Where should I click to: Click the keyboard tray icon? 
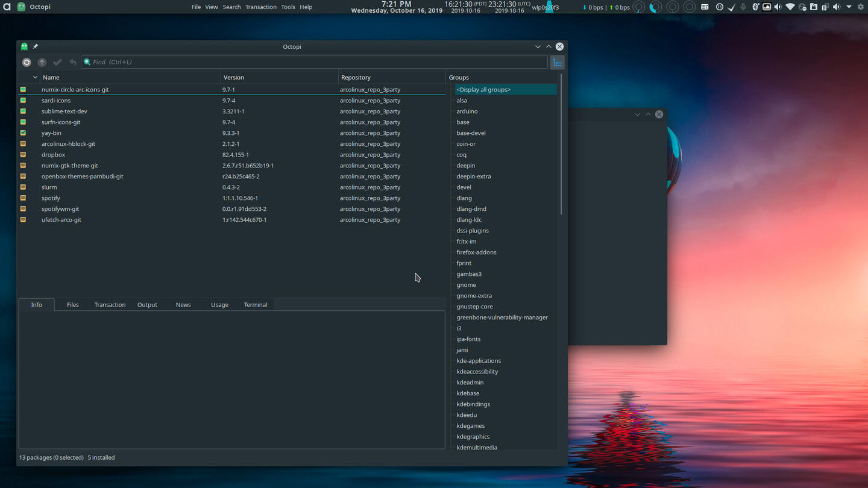point(704,7)
